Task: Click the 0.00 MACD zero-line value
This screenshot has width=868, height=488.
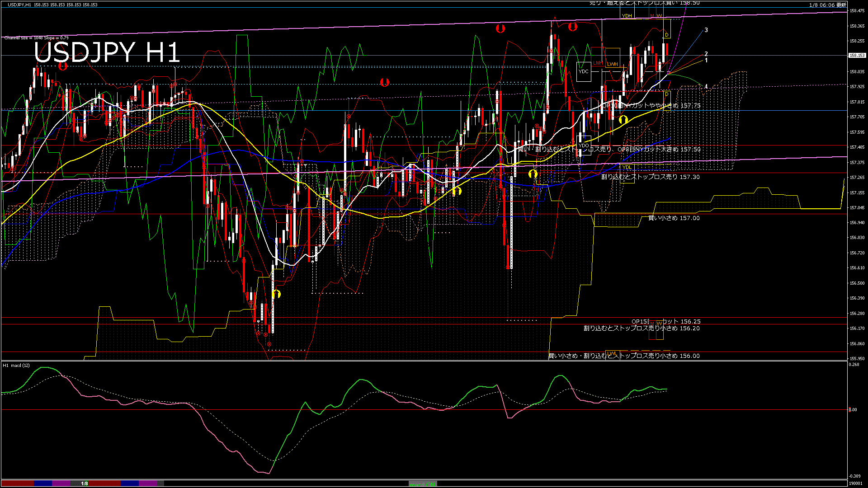Action: pos(853,410)
